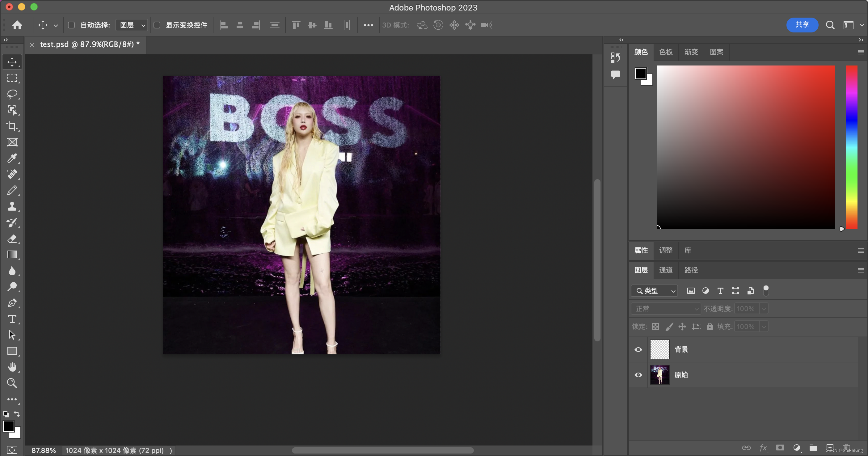This screenshot has height=456, width=868.
Task: Select the Hand tool
Action: (x=12, y=367)
